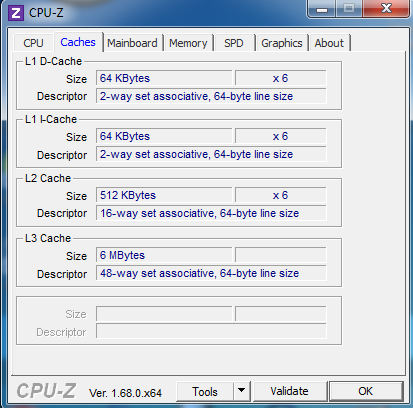Click the CPU-Z title bar app icon
Screen dimensions: 413x408
click(16, 13)
